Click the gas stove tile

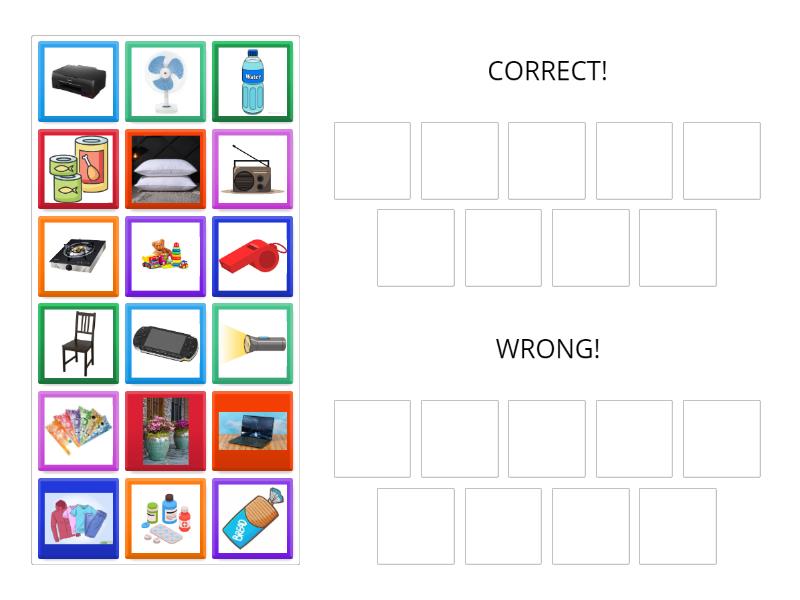(x=78, y=256)
